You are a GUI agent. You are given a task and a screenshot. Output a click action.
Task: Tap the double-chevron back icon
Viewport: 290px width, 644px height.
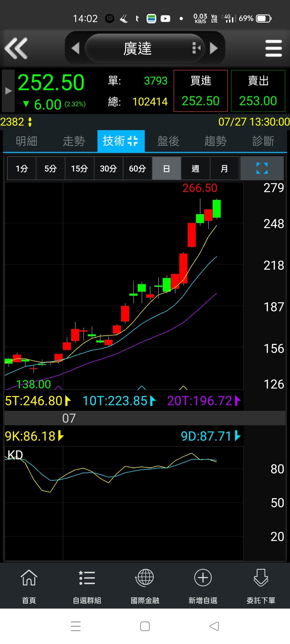pyautogui.click(x=16, y=48)
